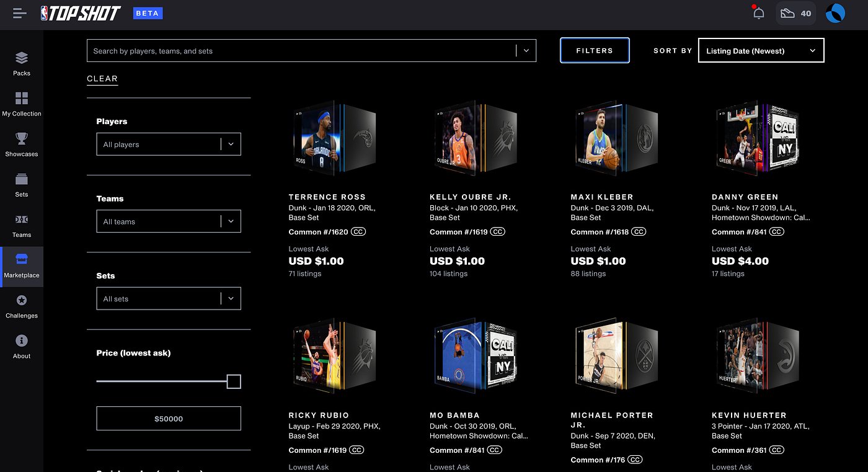Open the All sets dropdown

(169, 299)
